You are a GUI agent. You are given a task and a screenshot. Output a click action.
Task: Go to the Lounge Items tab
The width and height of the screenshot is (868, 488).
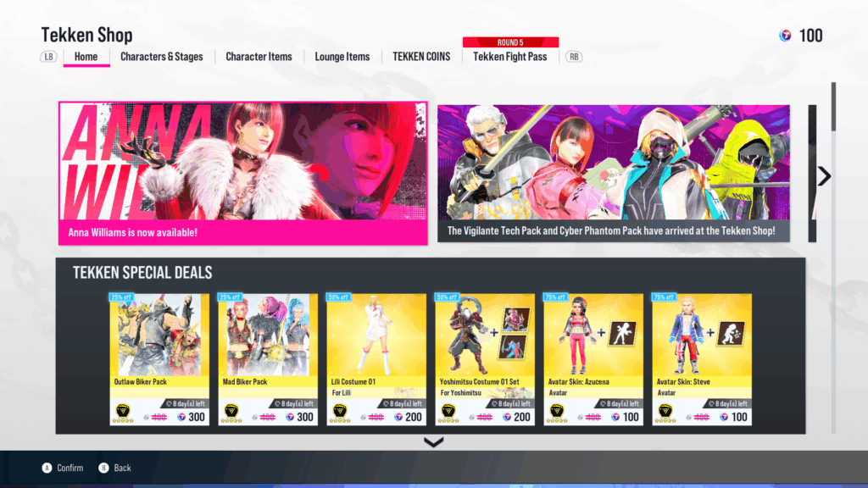click(x=342, y=57)
